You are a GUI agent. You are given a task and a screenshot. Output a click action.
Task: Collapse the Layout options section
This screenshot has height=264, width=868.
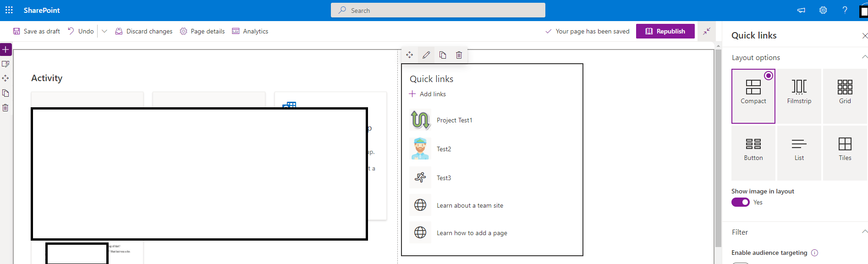click(x=864, y=57)
